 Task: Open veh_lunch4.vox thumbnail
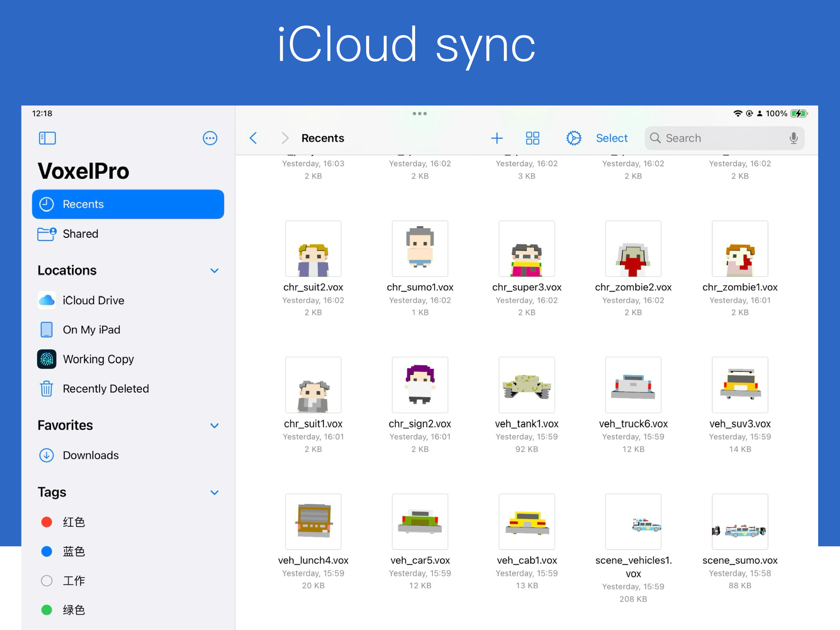(x=313, y=522)
